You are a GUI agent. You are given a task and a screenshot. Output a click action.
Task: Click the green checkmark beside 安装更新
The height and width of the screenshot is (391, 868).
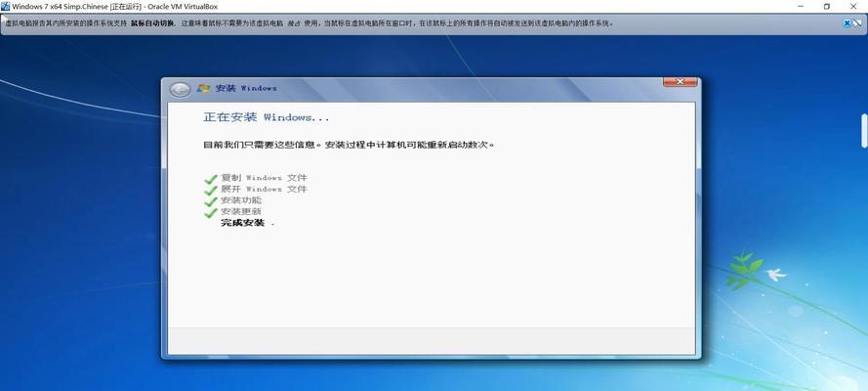coord(210,212)
